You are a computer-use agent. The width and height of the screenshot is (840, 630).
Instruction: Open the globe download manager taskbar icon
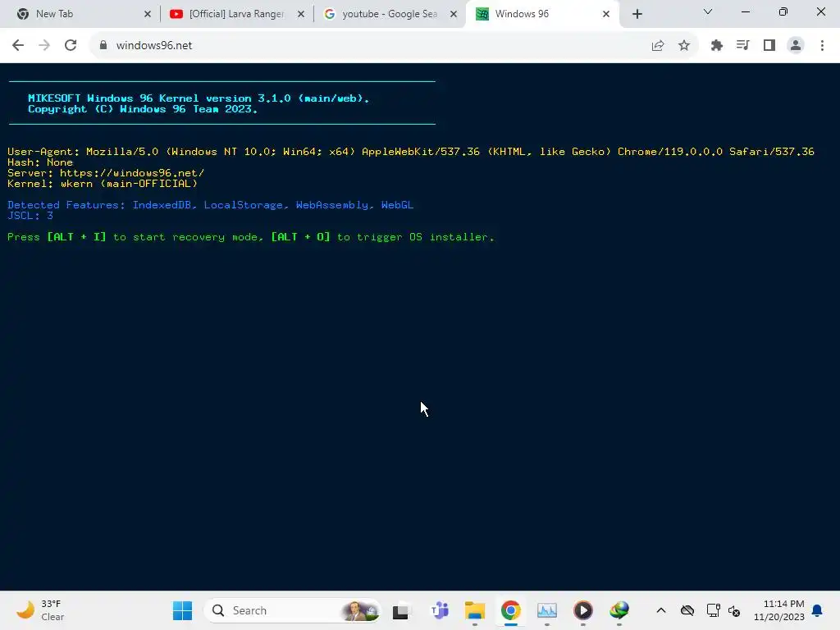click(x=619, y=610)
